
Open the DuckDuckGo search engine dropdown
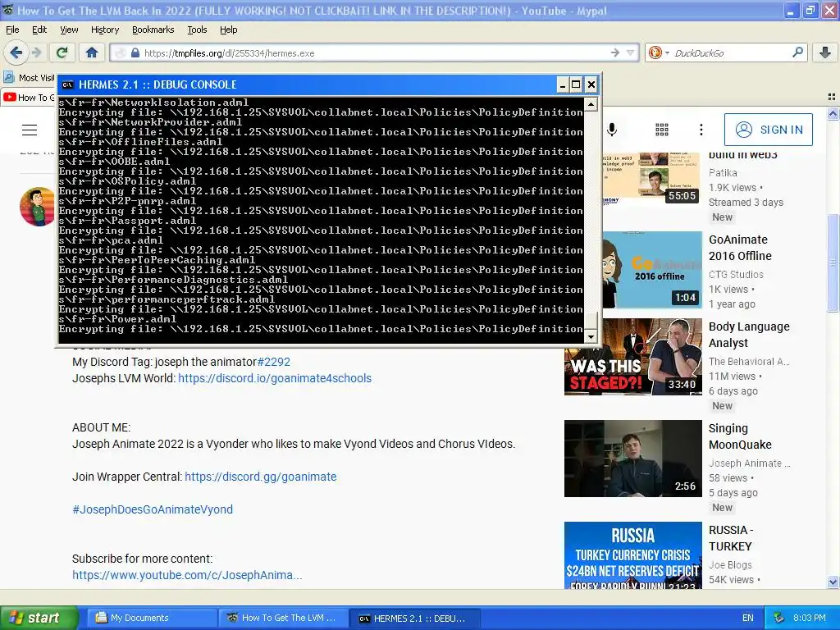click(x=659, y=52)
